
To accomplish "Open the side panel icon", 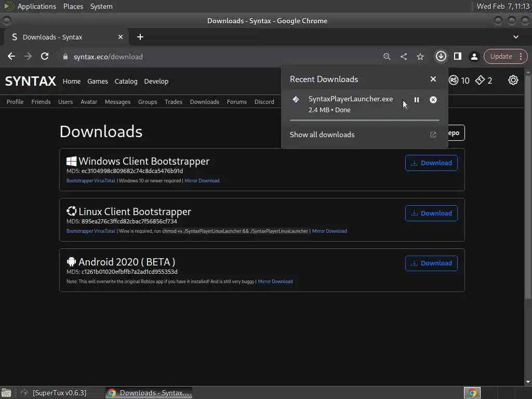I will tap(457, 56).
